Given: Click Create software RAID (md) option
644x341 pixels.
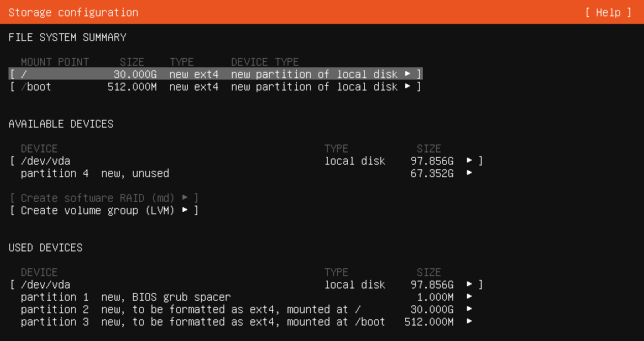Looking at the screenshot, I should tap(104, 198).
